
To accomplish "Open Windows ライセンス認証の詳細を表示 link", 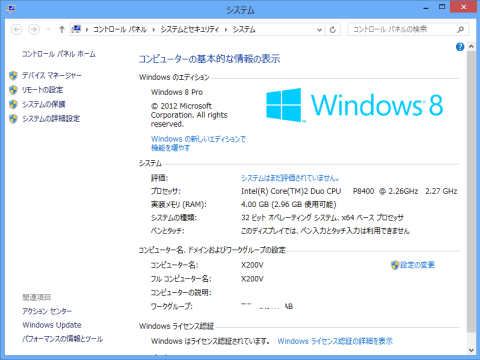I will 335,341.
